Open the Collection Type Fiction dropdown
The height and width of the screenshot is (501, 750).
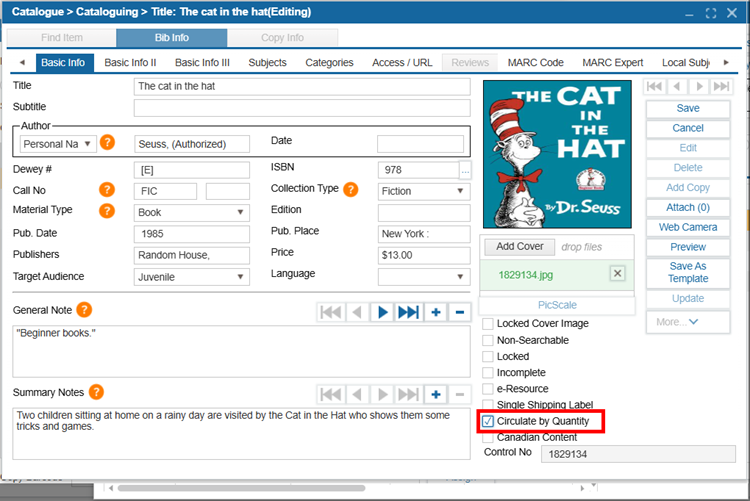click(x=423, y=191)
